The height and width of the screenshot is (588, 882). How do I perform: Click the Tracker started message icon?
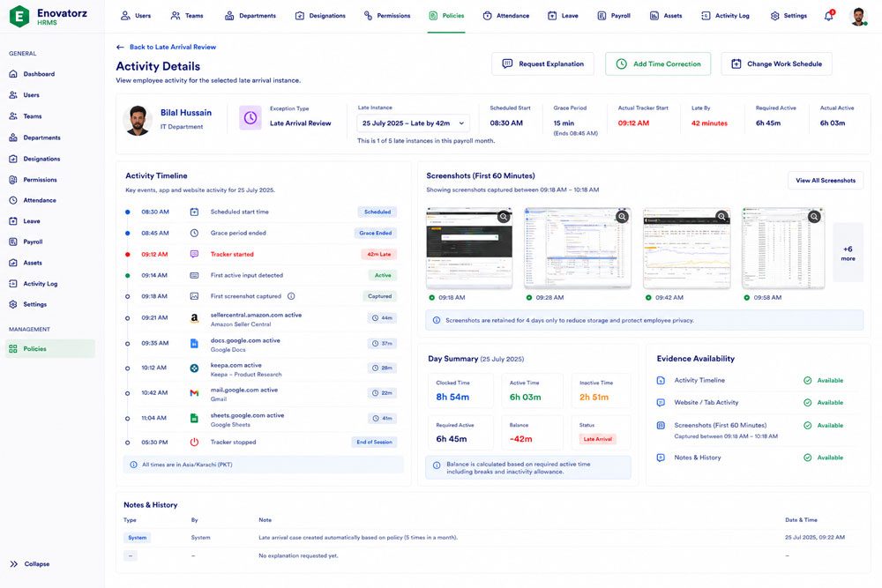194,254
